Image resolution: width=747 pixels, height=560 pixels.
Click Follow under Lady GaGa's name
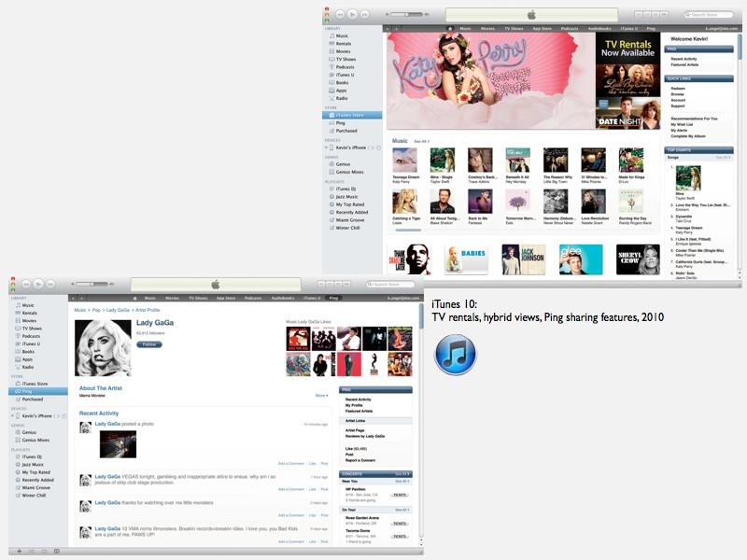(149, 344)
